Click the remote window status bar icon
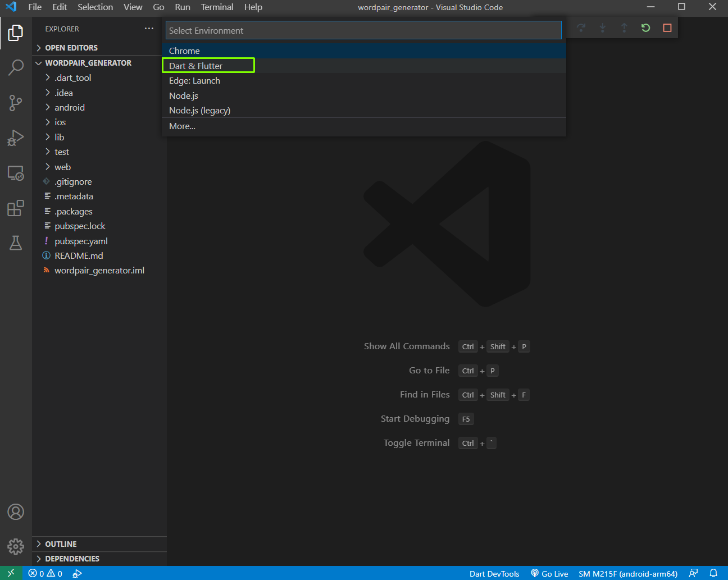Viewport: 728px width, 580px height. tap(11, 573)
